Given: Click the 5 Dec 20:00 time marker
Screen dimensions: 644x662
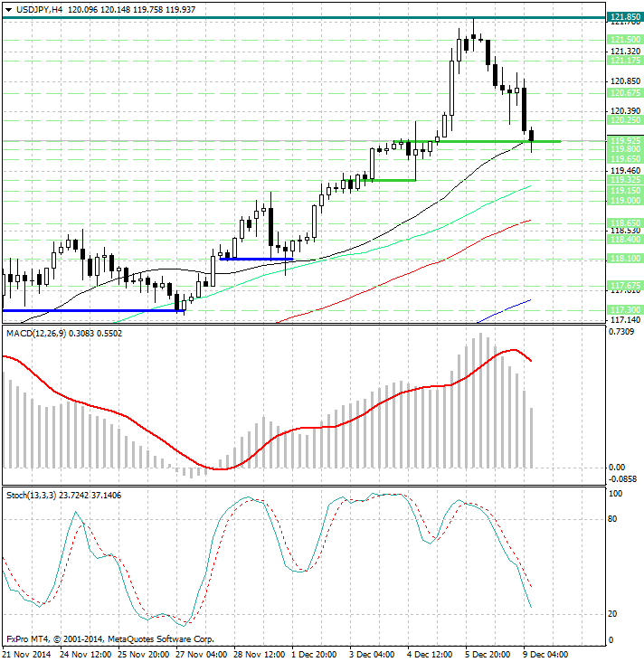Looking at the screenshot, I should (x=488, y=654).
